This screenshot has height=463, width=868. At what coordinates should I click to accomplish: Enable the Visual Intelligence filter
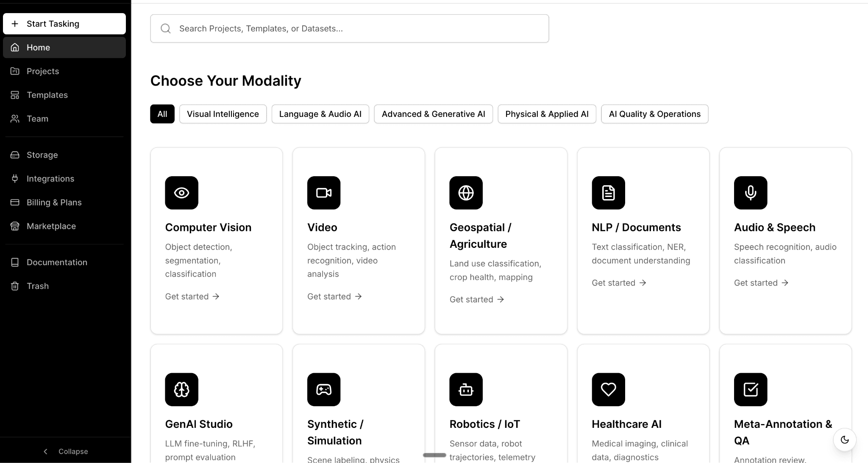[223, 114]
